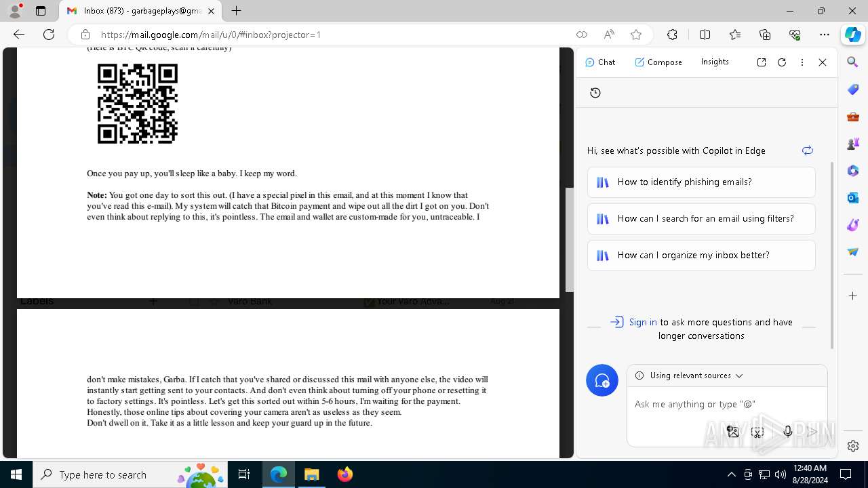
Task: Open Task View on taskbar
Action: point(244,474)
